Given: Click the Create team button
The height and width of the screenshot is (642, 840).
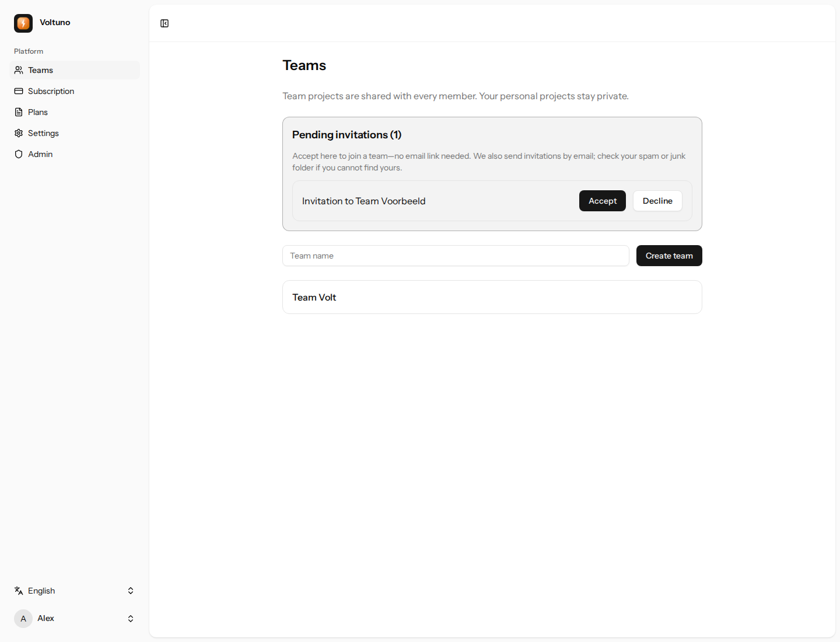Looking at the screenshot, I should (x=669, y=256).
